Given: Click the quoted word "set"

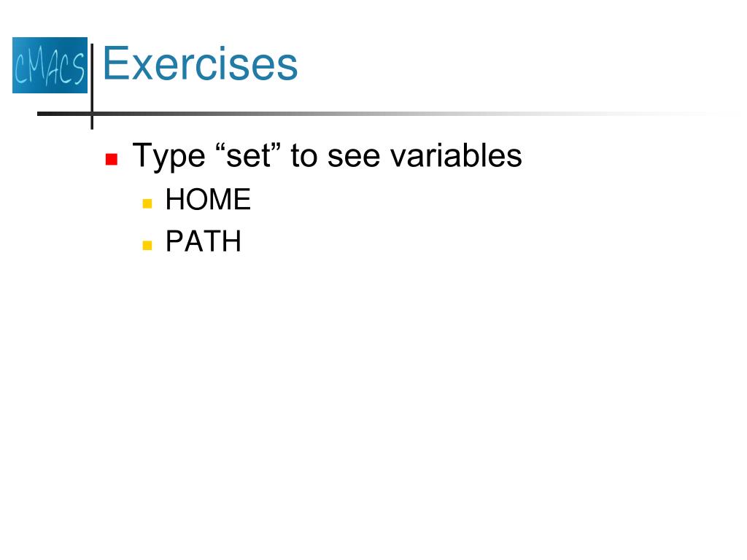Looking at the screenshot, I should pos(248,155).
